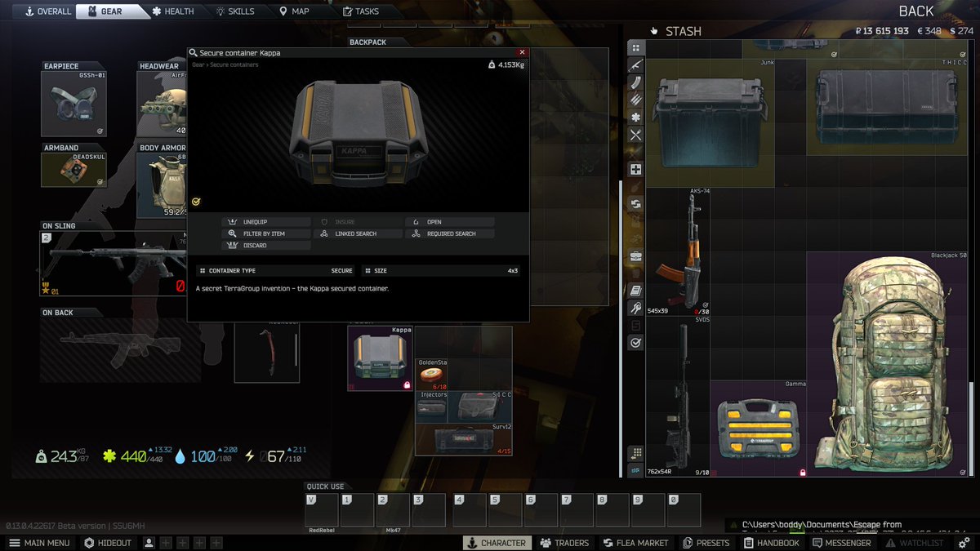This screenshot has height=551, width=980.
Task: Click Open in Kappa window
Action: click(450, 222)
